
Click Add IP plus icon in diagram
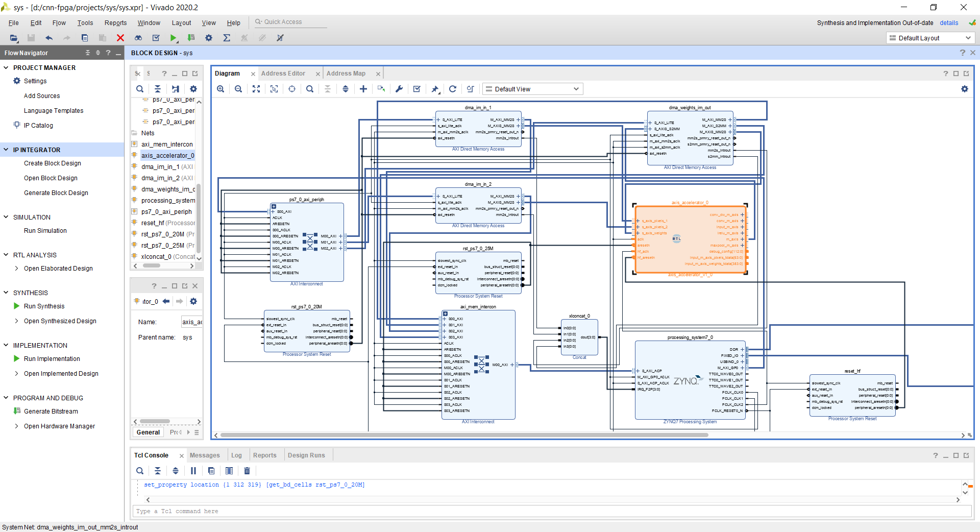point(363,89)
